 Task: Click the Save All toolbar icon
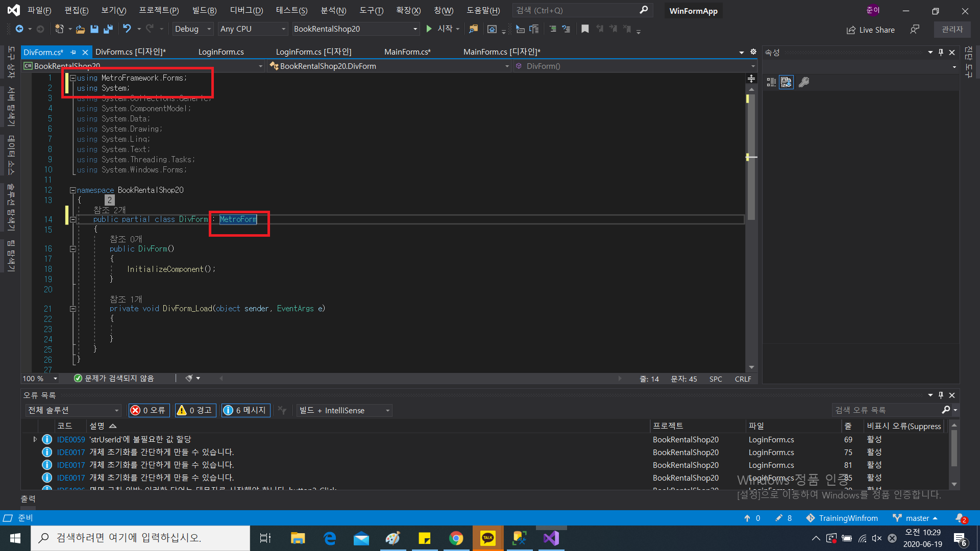[108, 29]
